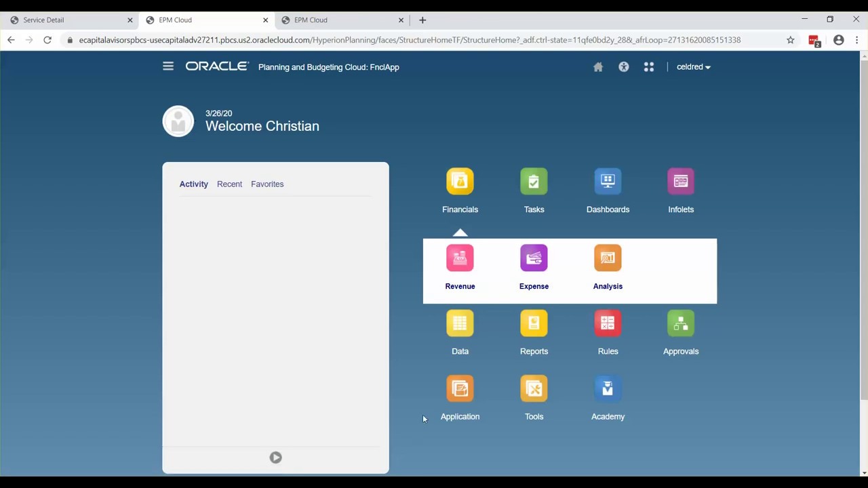
Task: Open the Data icon
Action: [460, 323]
